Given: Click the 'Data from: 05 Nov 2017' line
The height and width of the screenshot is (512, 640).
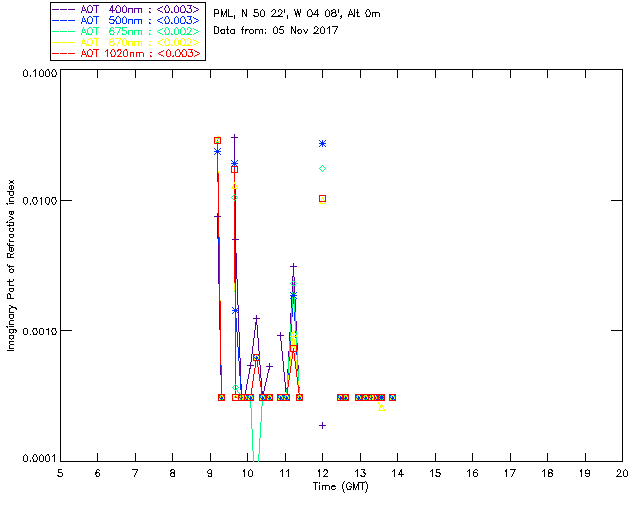Looking at the screenshot, I should (x=276, y=30).
